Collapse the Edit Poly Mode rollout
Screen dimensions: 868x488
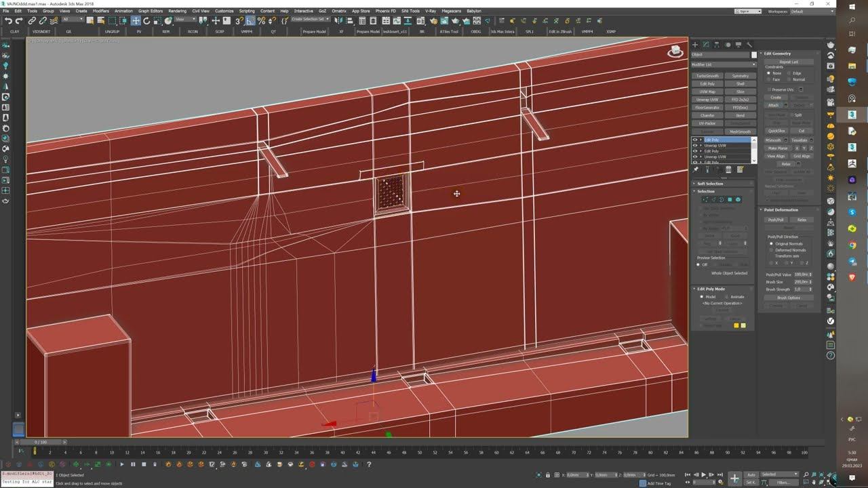click(723, 289)
